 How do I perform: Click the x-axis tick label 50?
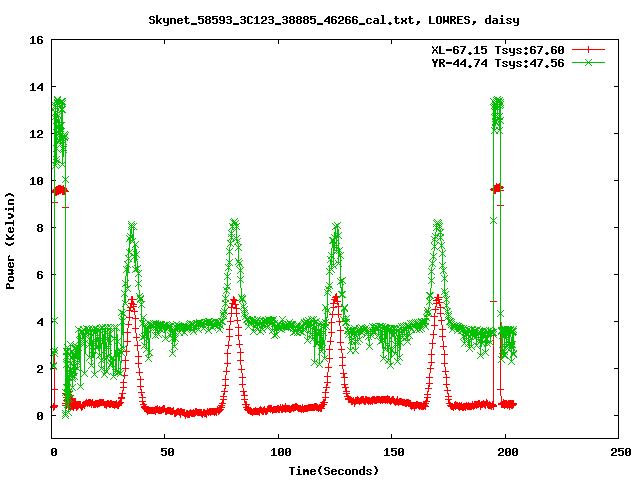click(x=167, y=452)
